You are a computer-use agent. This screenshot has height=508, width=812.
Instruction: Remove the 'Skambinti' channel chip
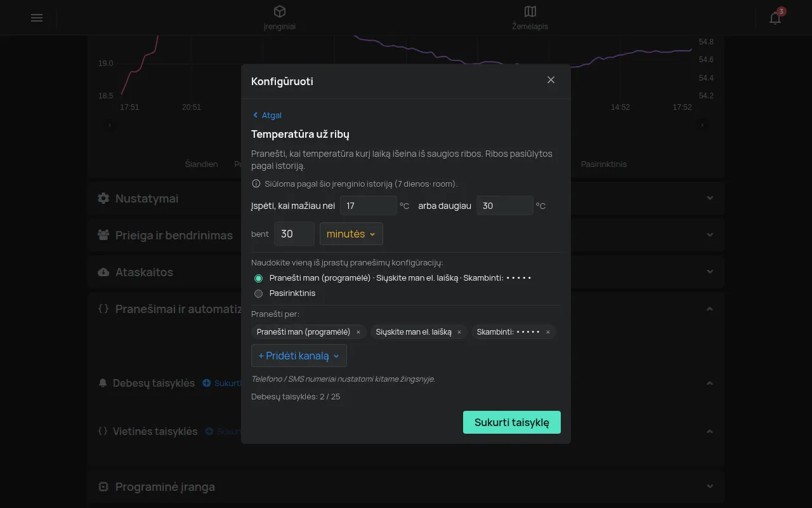tap(548, 332)
